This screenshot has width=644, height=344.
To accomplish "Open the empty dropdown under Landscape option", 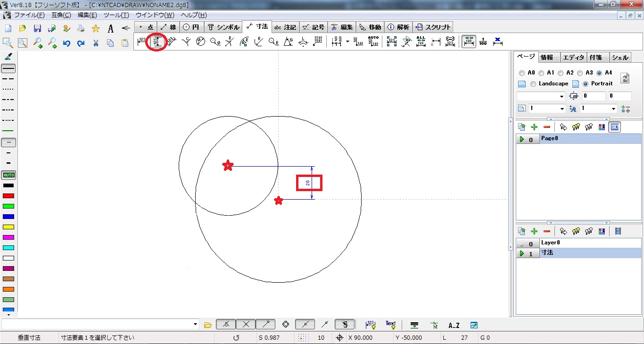I will 561,96.
